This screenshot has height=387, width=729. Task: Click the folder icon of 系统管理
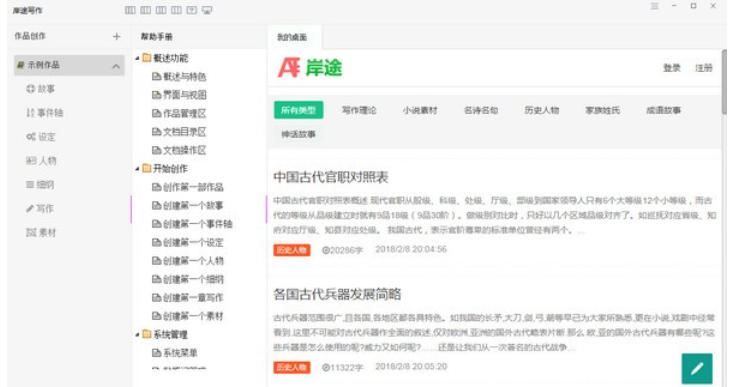(x=147, y=334)
